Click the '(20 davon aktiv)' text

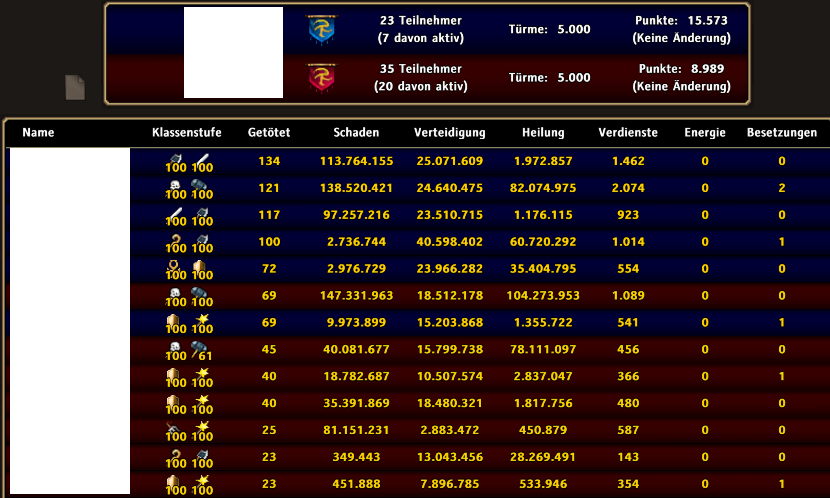point(420,86)
